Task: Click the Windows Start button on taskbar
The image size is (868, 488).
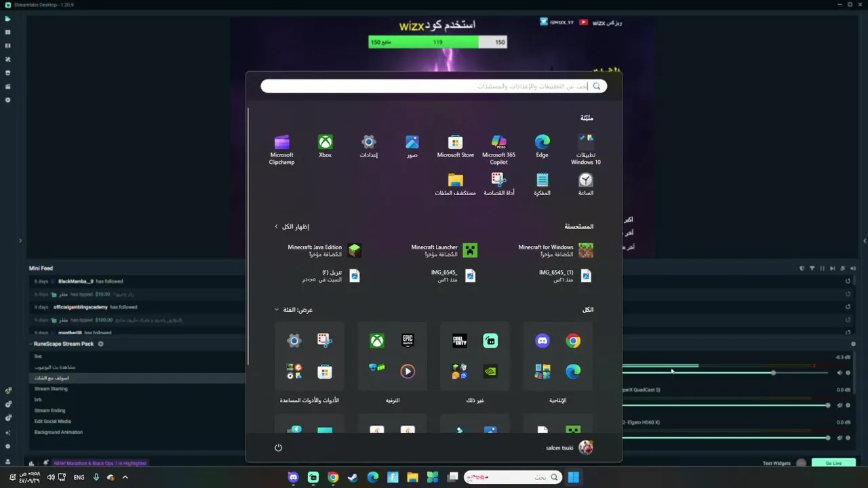Action: 573,477
